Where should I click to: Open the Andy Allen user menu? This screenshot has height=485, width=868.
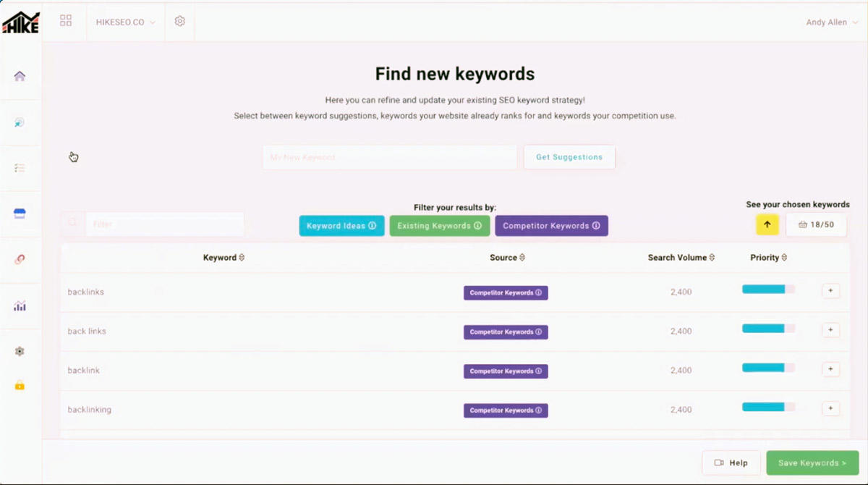[x=831, y=22]
